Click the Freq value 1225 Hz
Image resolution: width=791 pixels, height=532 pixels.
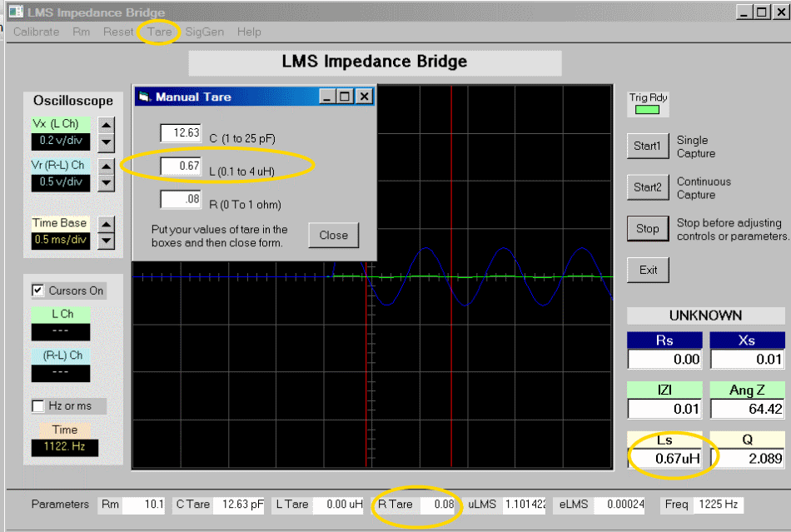719,505
